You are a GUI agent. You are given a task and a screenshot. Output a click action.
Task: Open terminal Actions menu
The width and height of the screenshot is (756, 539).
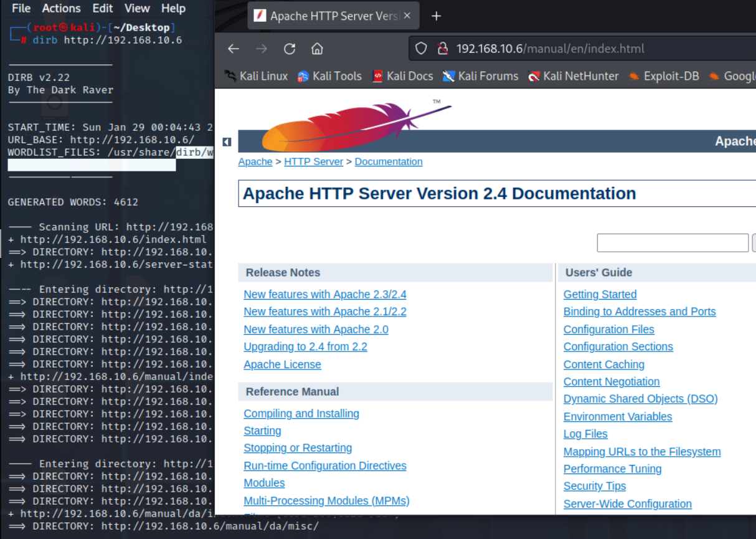61,8
